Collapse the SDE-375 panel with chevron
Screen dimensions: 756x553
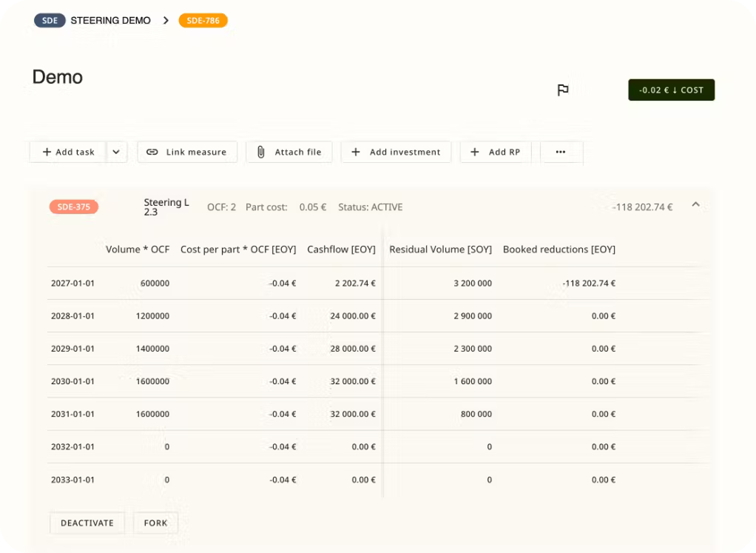pos(695,204)
